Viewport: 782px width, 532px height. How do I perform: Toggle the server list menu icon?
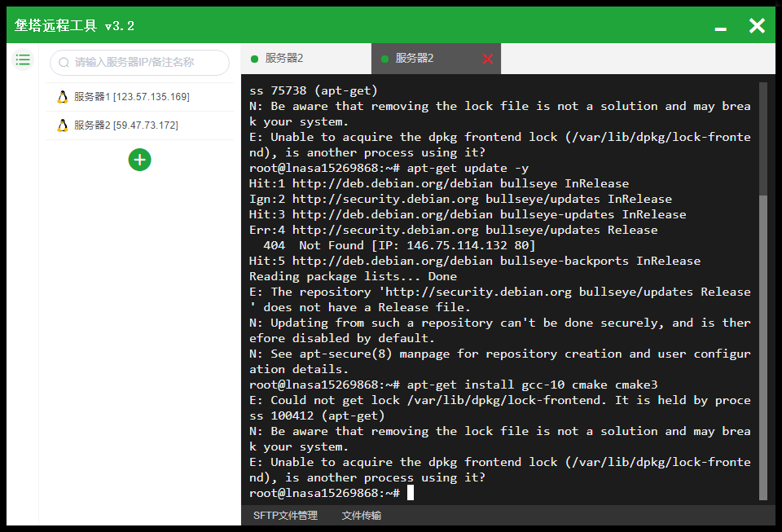point(23,60)
